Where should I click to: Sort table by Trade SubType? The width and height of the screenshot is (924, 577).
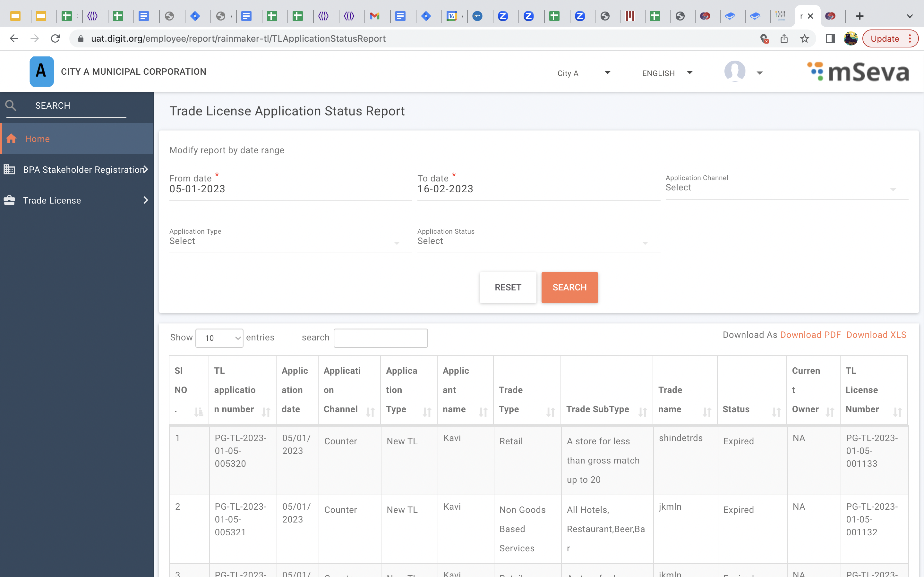(x=643, y=412)
